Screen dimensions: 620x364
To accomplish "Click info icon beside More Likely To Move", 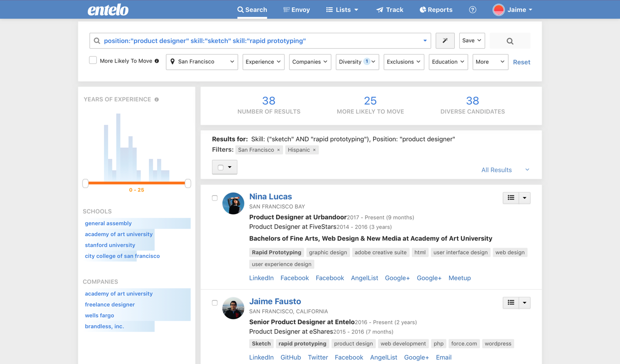I will 157,61.
